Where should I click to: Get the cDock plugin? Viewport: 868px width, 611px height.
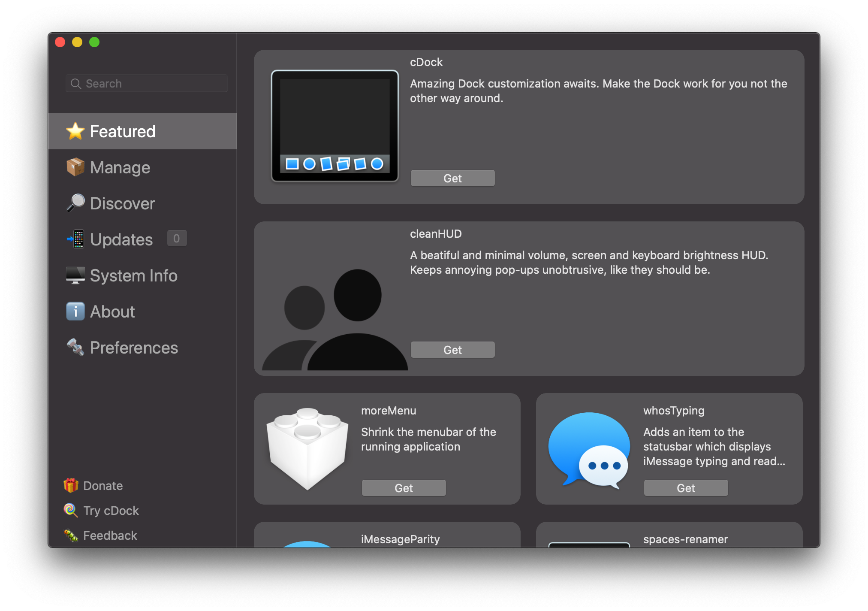point(452,178)
